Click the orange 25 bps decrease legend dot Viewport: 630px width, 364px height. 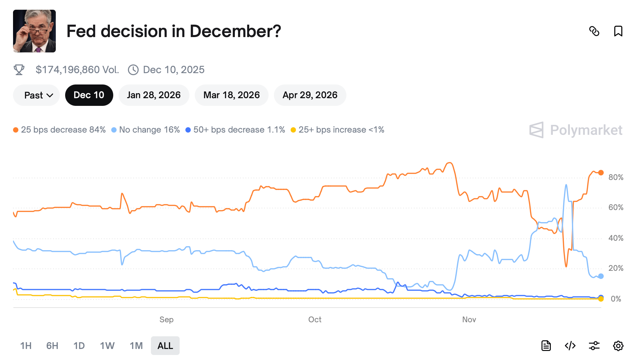[x=16, y=130]
